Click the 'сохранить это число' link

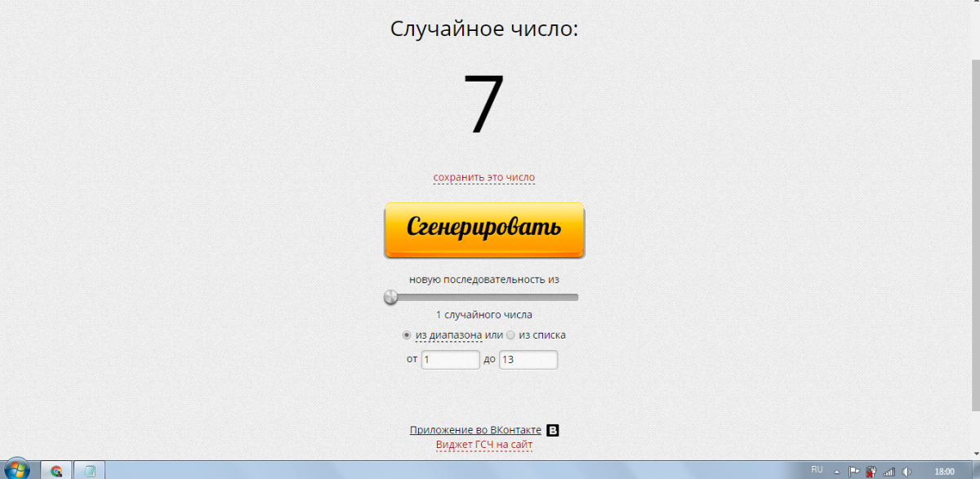[x=484, y=177]
